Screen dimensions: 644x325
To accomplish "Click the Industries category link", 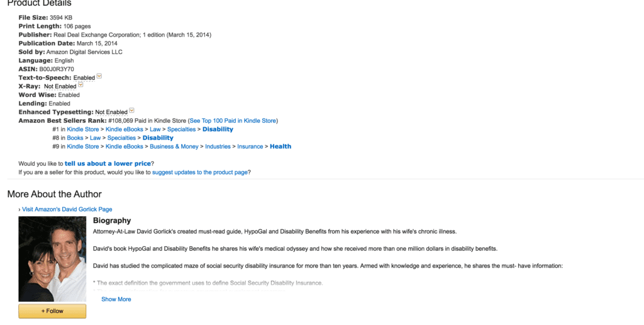I will [218, 147].
